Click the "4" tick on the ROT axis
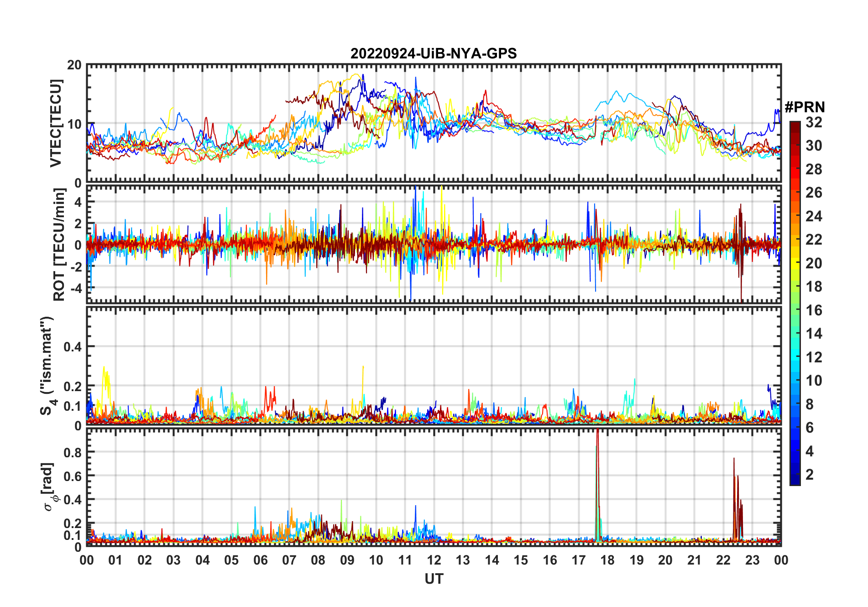This screenshot has width=868, height=607. (78, 202)
